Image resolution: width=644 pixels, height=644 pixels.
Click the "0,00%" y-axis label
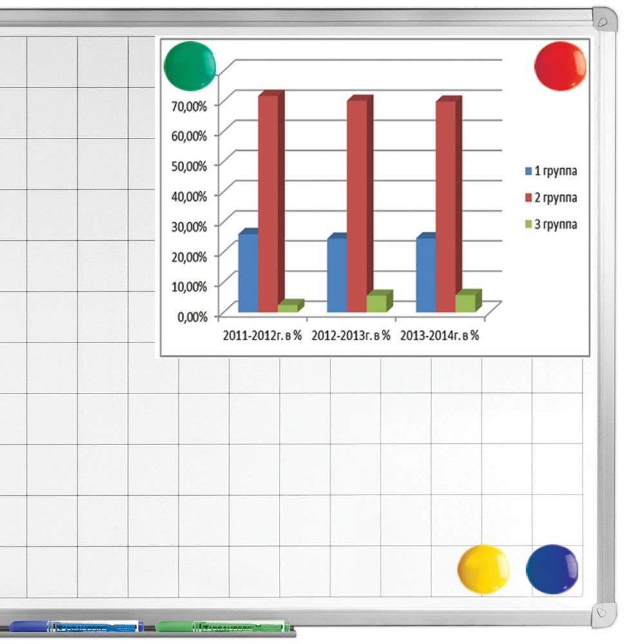[193, 316]
